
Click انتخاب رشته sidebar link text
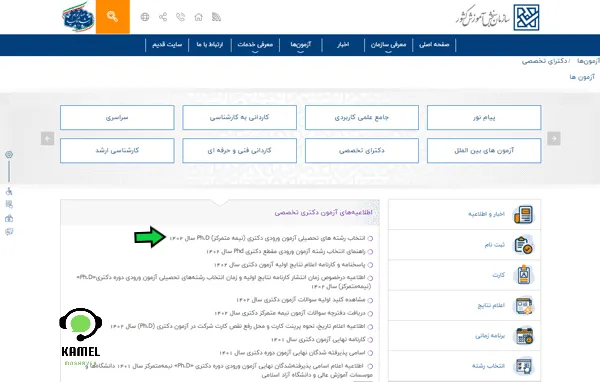click(x=488, y=366)
